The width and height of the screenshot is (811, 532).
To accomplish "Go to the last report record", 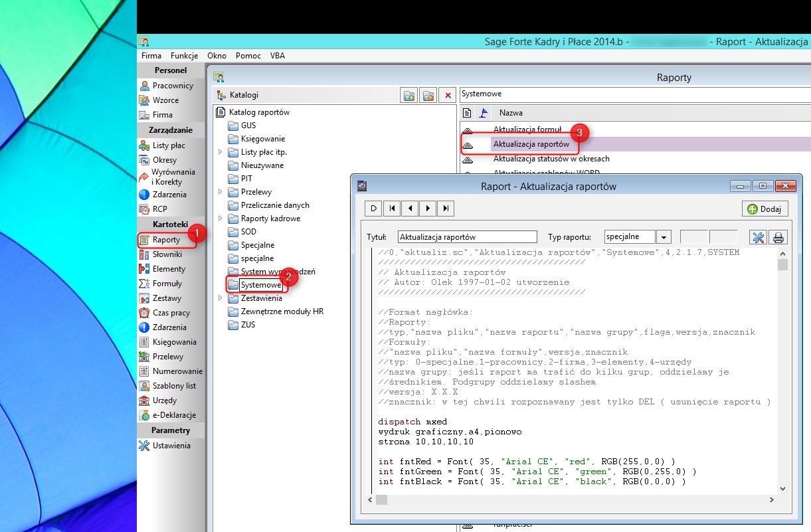I will (446, 209).
